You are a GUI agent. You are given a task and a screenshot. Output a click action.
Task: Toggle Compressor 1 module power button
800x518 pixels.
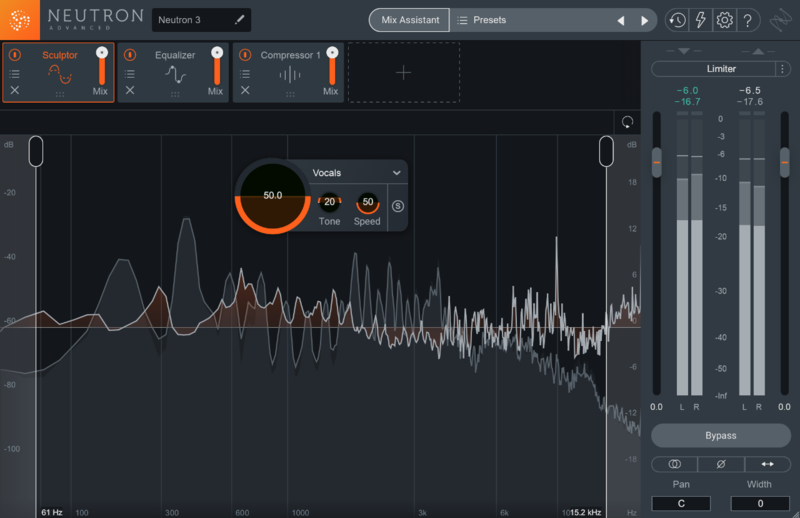[x=245, y=55]
